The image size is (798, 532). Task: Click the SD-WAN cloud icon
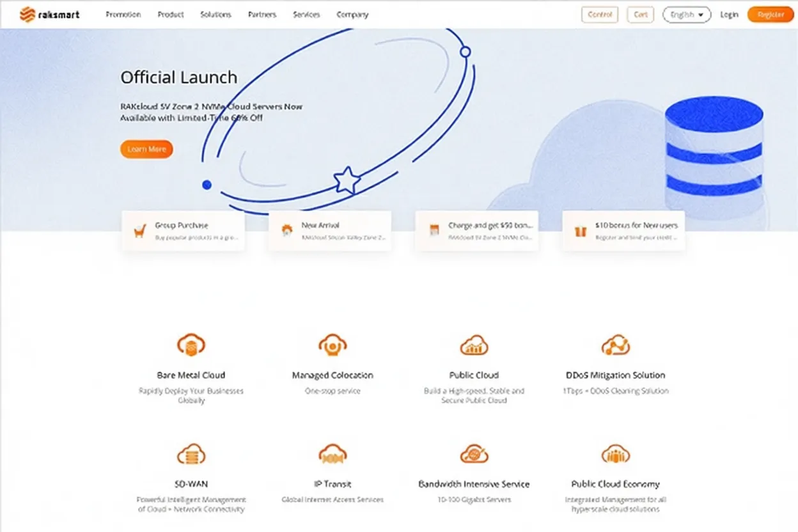click(x=191, y=455)
